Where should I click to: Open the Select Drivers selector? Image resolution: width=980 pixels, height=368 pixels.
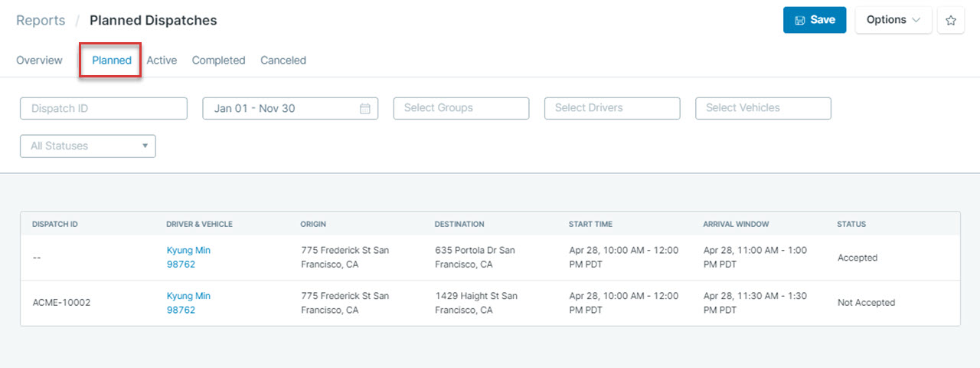(x=612, y=108)
